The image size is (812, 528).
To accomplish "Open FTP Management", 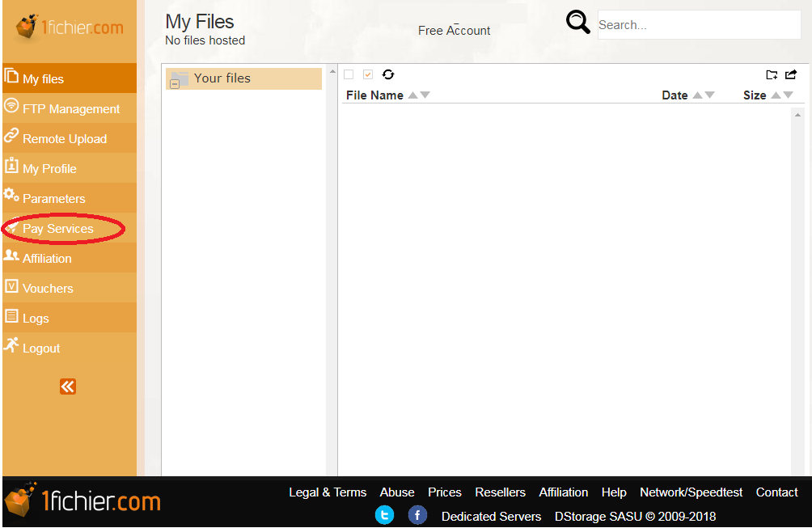I will coord(70,108).
